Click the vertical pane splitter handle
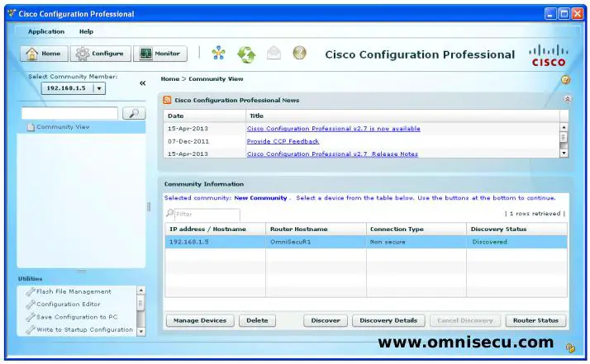The height and width of the screenshot is (364, 590). (149, 207)
